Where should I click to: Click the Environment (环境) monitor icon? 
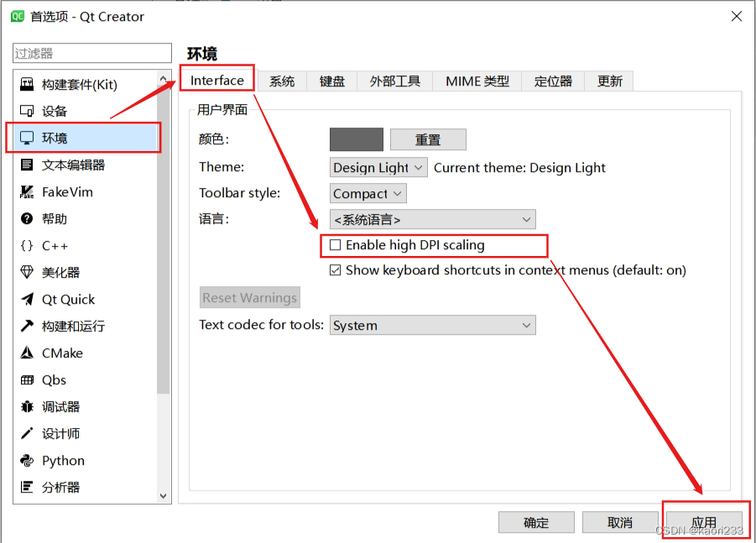pyautogui.click(x=27, y=138)
